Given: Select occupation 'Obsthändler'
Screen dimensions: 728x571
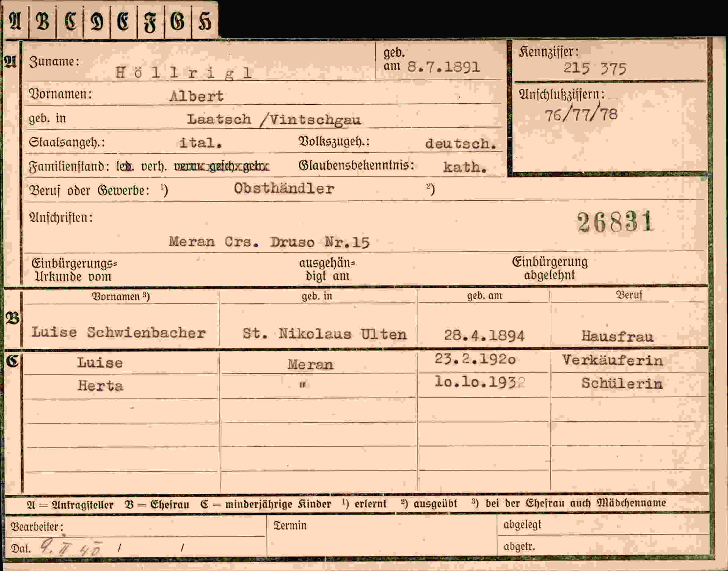Looking at the screenshot, I should tap(284, 189).
